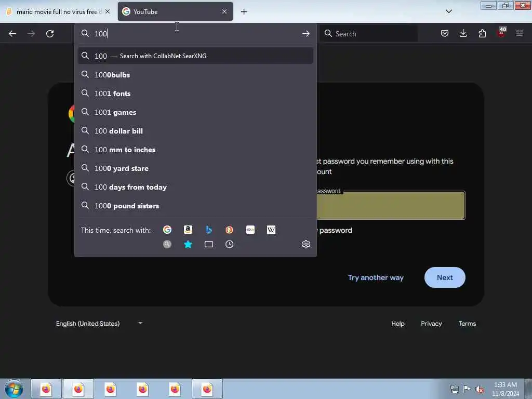Screen dimensions: 532x399
Task: Search this time with eBay
Action: tap(250, 230)
